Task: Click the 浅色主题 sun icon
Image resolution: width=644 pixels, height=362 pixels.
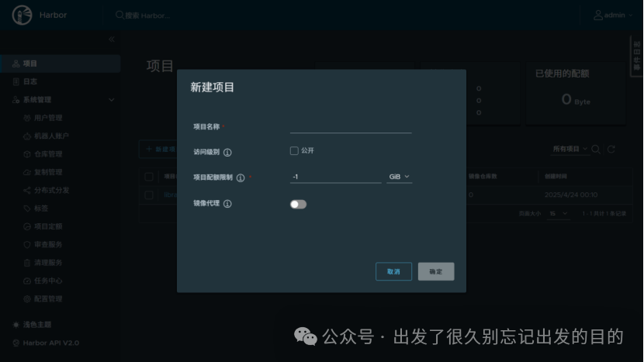Action: click(16, 325)
